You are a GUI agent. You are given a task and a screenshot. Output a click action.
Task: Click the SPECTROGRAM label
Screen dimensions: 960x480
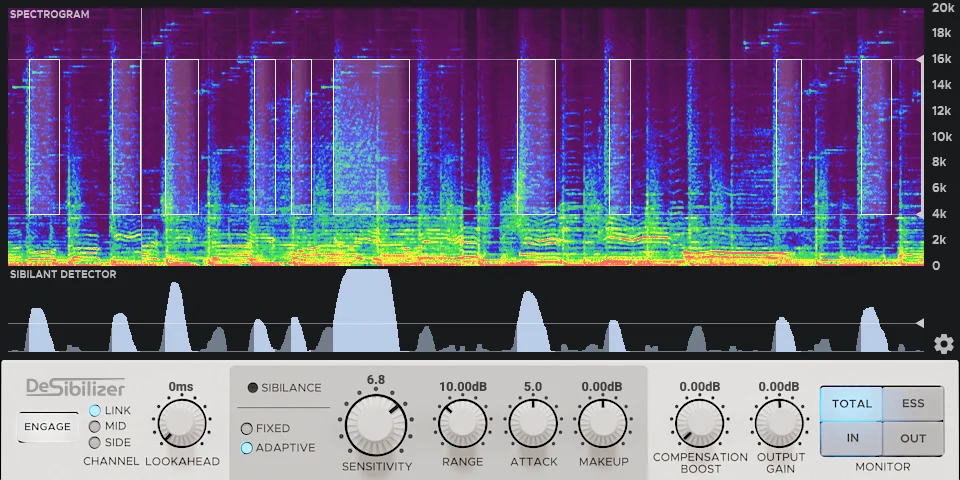[x=50, y=14]
